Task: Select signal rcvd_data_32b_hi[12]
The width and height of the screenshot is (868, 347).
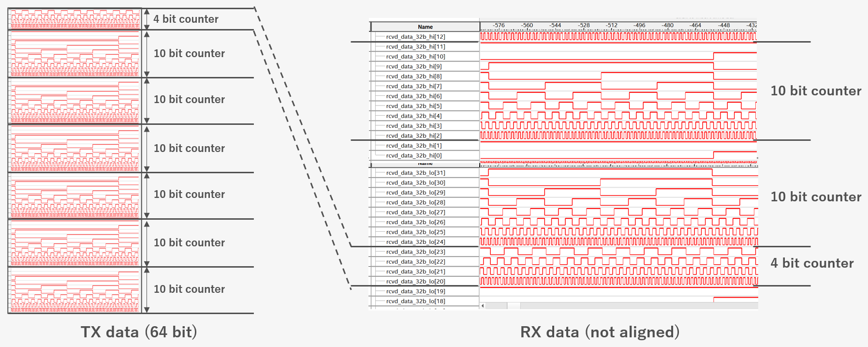Action: coord(415,37)
